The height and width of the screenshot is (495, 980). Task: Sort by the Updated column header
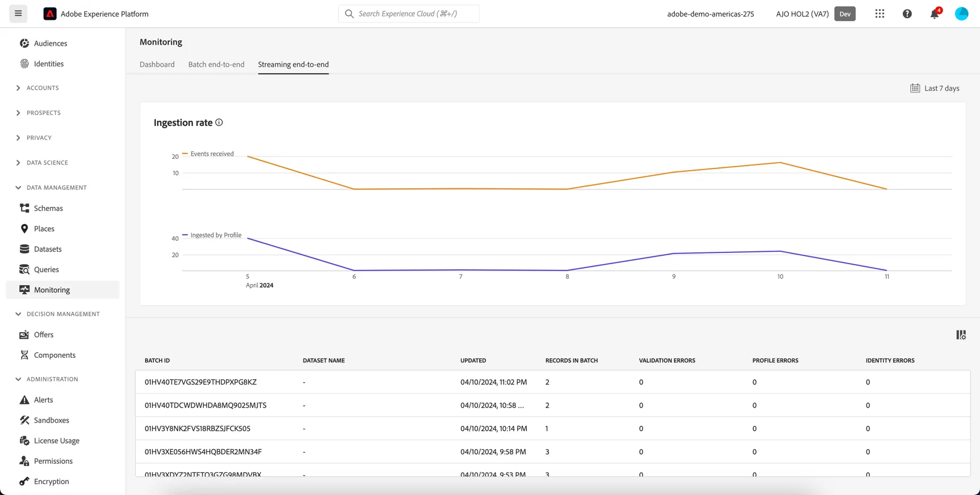point(473,361)
